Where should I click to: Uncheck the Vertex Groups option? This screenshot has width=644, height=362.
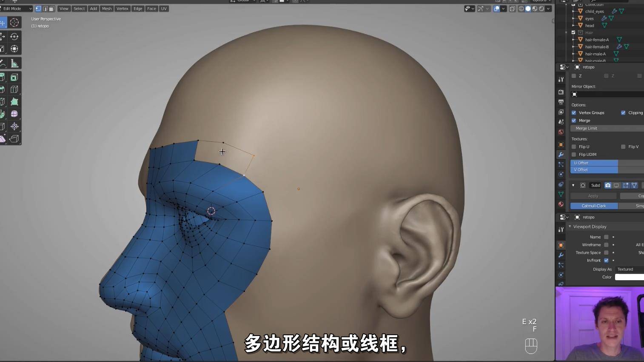coord(574,113)
